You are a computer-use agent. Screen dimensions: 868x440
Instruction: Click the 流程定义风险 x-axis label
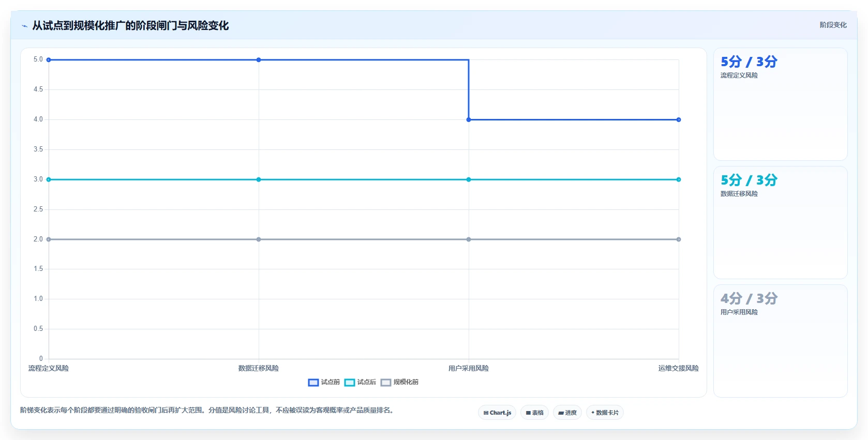[49, 368]
